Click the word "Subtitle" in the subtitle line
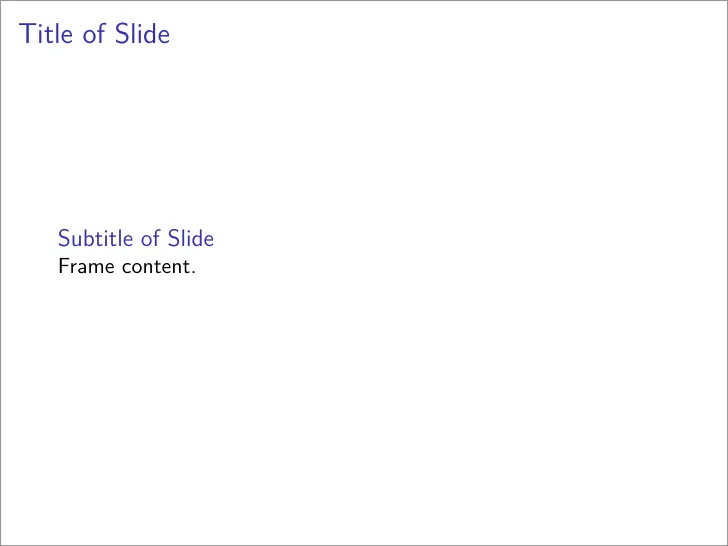 click(96, 238)
